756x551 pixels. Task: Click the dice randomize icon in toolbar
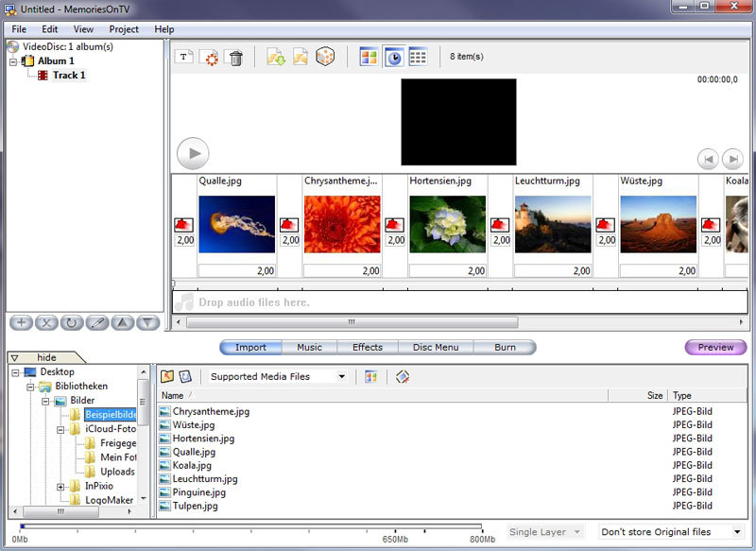[325, 58]
